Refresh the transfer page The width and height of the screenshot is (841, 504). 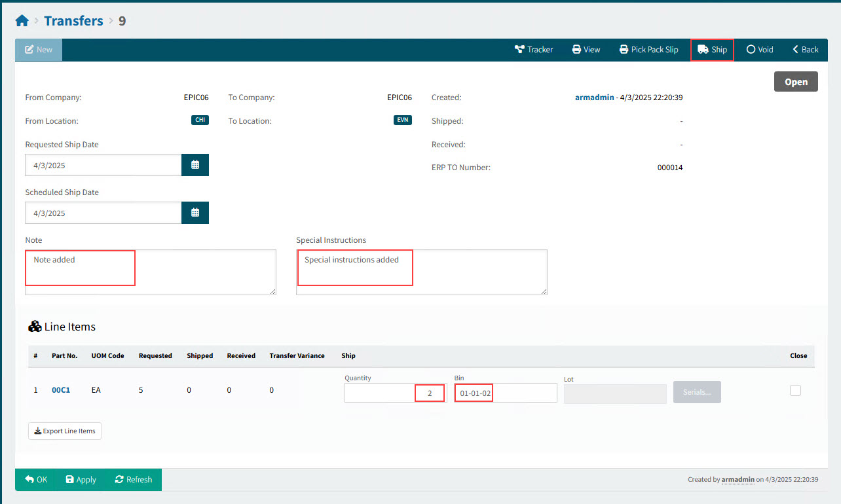click(133, 480)
